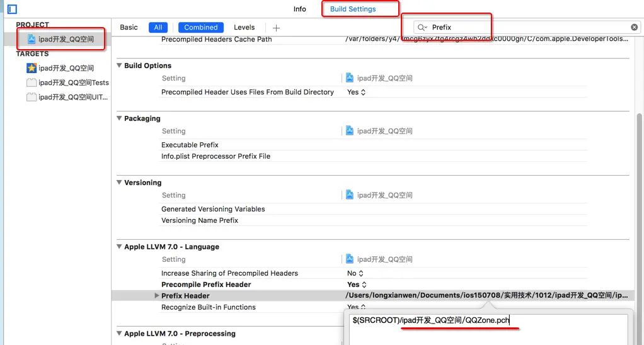644x345 pixels.
Task: Select ipad开发_QQ空间UIT... target icon
Action: (32, 97)
